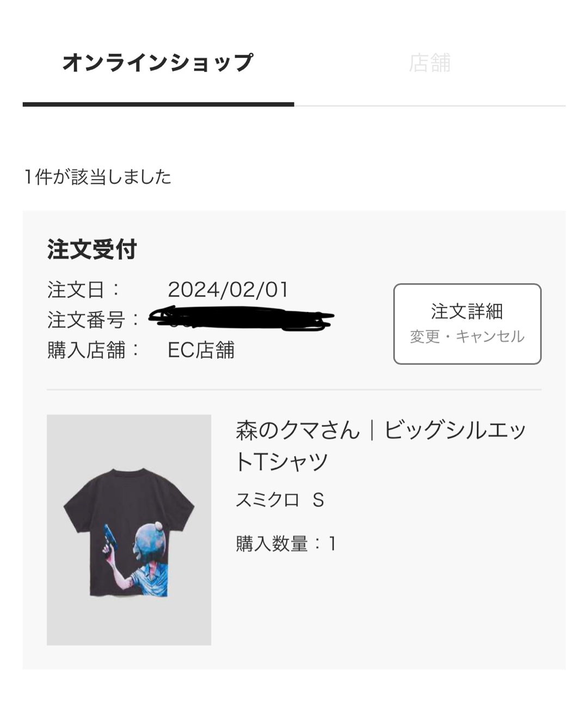Click the blue pistol graphic on the shirt
The image size is (588, 710).
click(x=109, y=538)
